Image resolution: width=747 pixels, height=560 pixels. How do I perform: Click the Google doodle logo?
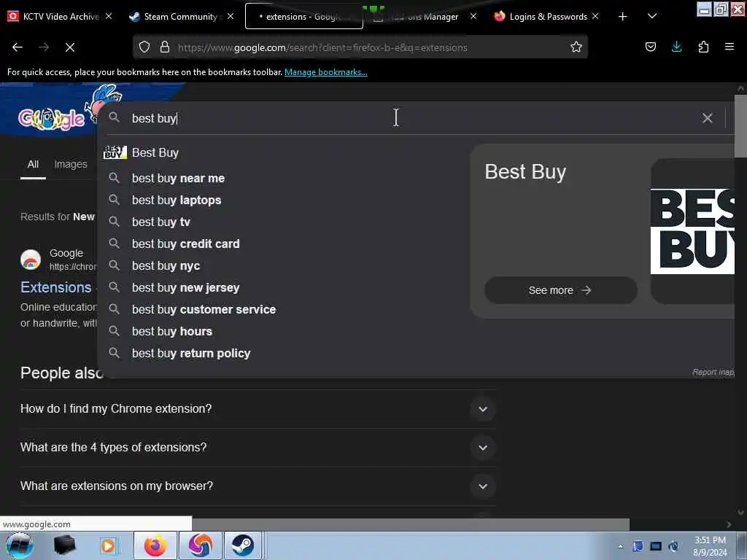(51, 119)
